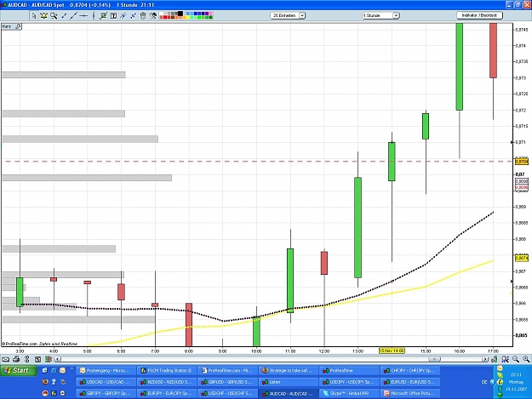Switch to EURJPY chart taskbar window
Screen dimensions: 532x399
point(167,394)
